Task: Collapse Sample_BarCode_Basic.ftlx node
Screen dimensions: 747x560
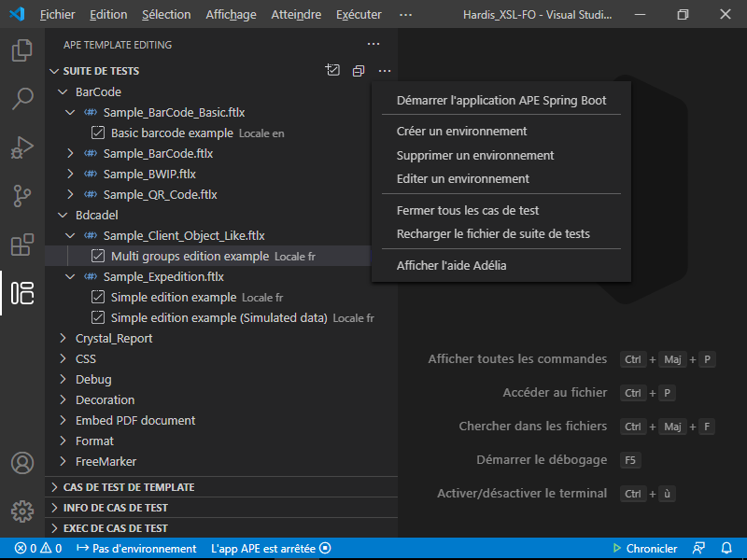Action: (x=70, y=112)
